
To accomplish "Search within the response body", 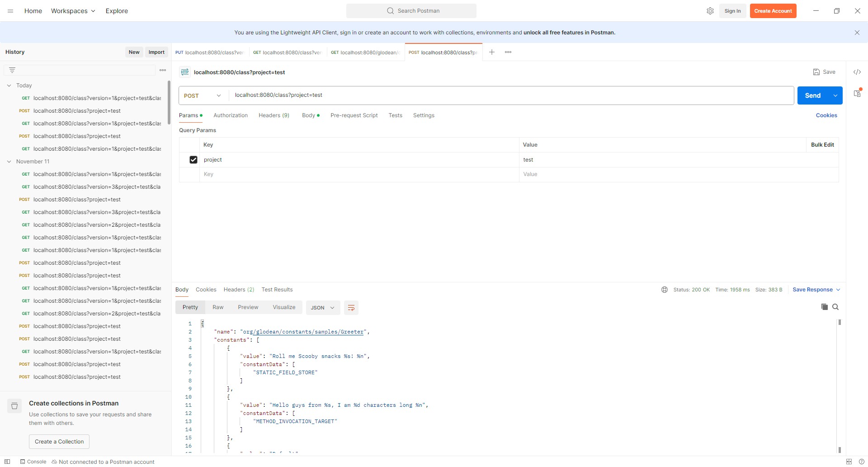I will click(835, 307).
